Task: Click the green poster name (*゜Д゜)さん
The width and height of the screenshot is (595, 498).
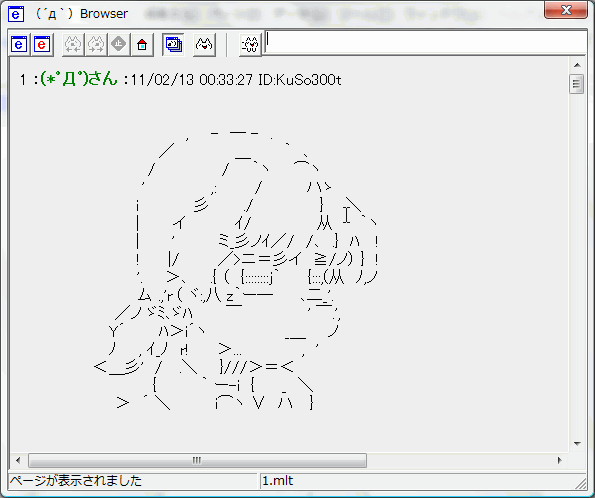Action: tap(79, 79)
